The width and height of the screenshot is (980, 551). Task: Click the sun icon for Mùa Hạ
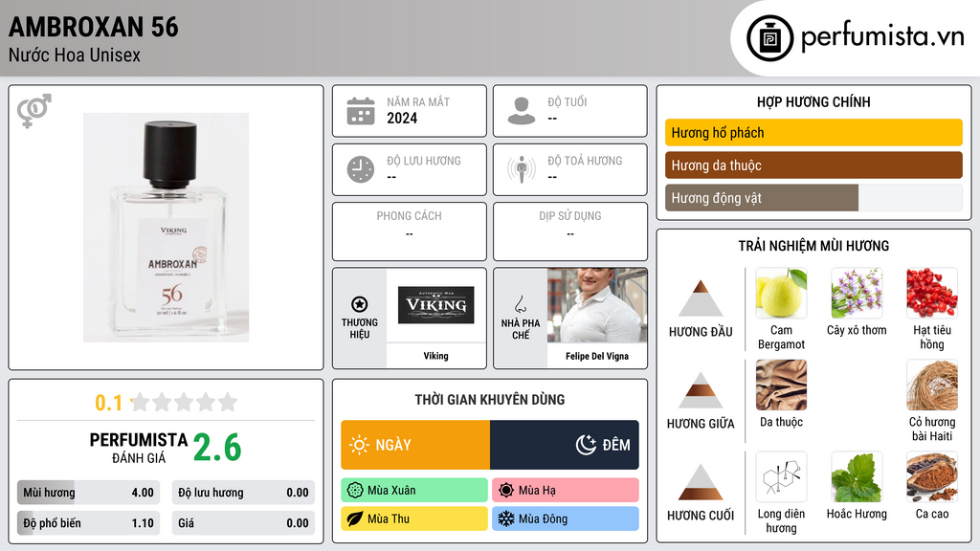(506, 490)
